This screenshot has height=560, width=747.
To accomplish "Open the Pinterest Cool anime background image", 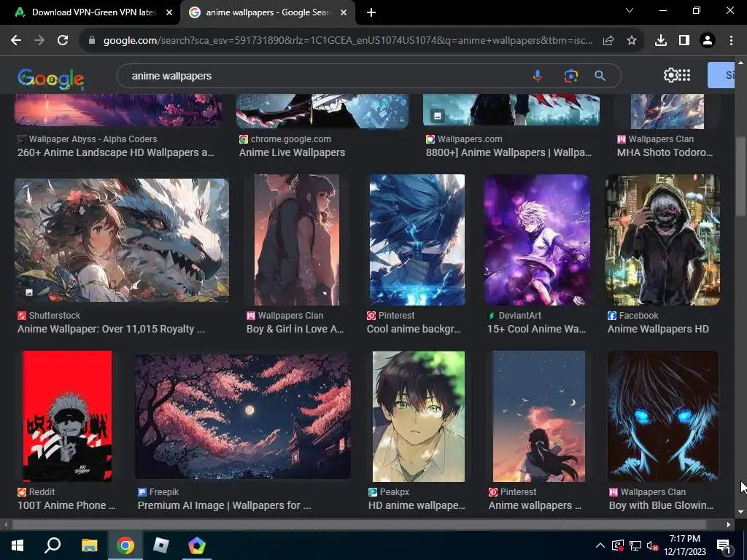I will point(417,240).
